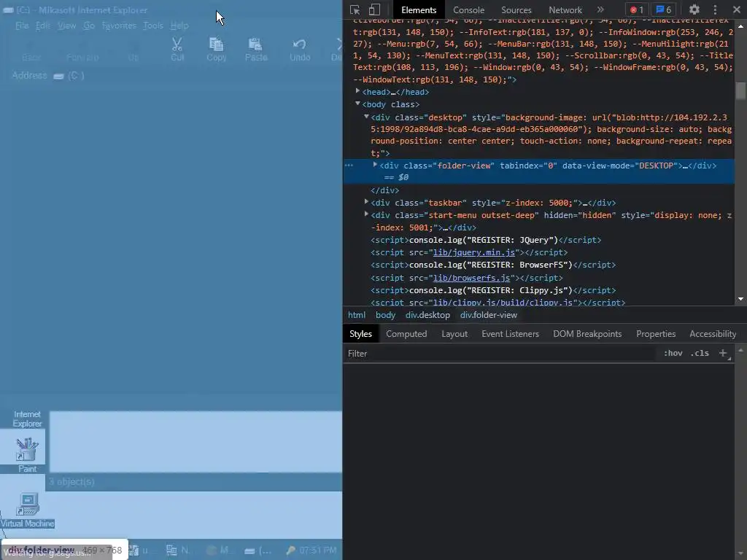Open the lib/browserfs.js link
Viewport: 747px width, 560px height.
(x=471, y=278)
